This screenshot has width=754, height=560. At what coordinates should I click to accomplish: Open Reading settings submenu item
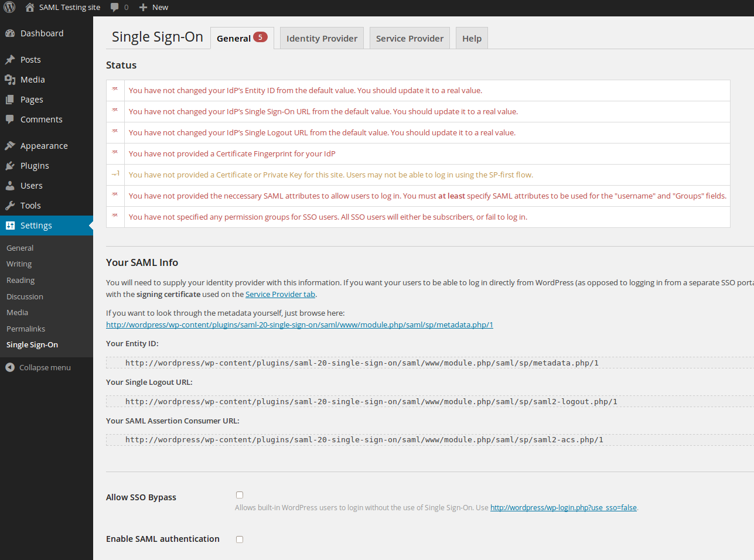21,281
